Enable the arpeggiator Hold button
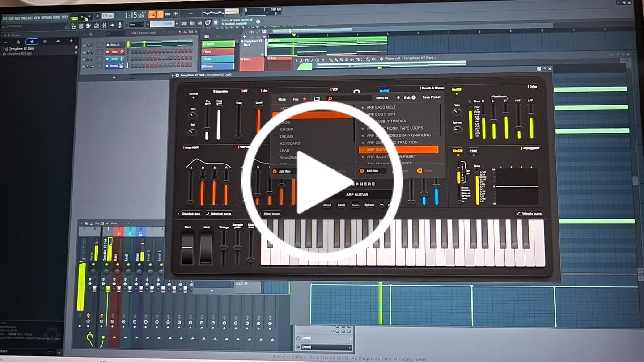 [x=473, y=151]
